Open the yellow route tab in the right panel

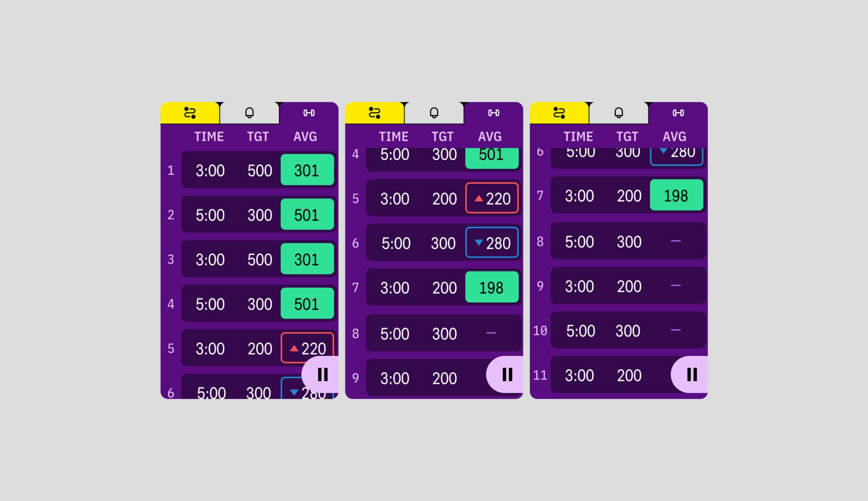[x=559, y=113]
